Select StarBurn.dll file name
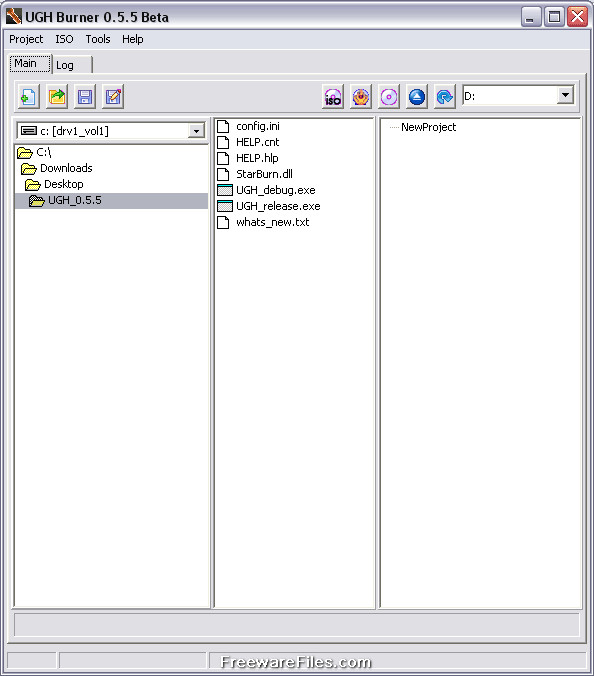 (264, 174)
